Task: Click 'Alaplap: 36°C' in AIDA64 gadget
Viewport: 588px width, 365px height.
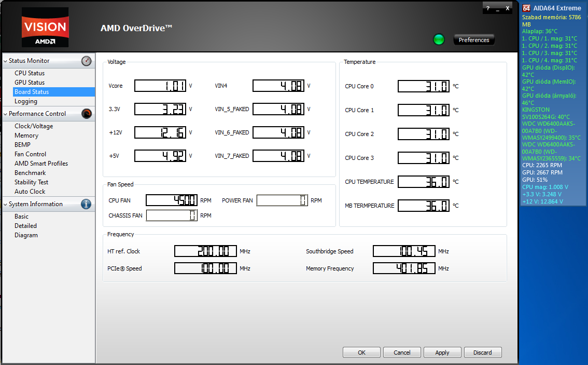Action: (540, 32)
